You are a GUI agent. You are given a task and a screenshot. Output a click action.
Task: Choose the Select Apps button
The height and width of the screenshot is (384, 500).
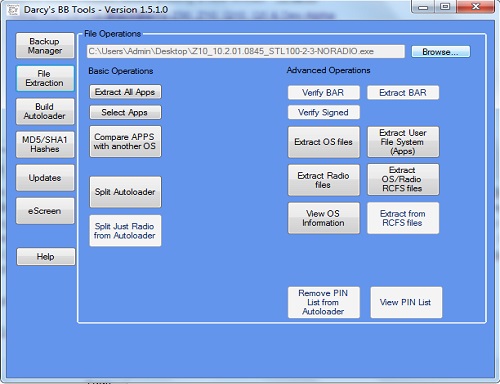coord(125,112)
